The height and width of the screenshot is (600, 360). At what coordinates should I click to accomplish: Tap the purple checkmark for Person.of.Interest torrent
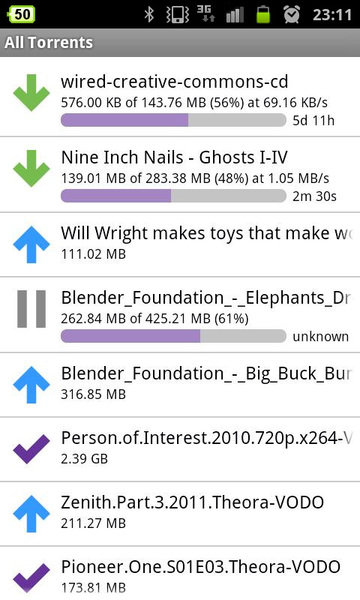pyautogui.click(x=31, y=449)
